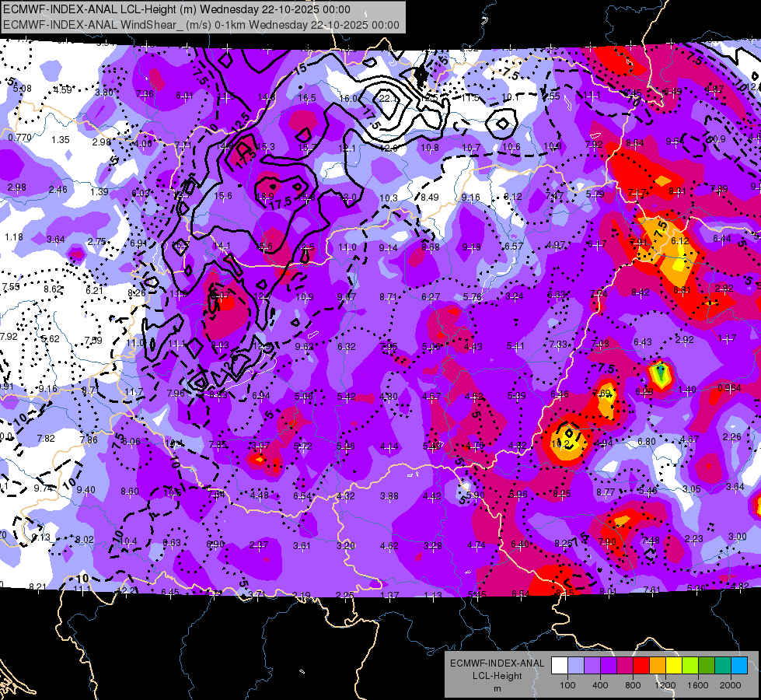
Task: Click the grid value 1.17
Action: [x=727, y=338]
